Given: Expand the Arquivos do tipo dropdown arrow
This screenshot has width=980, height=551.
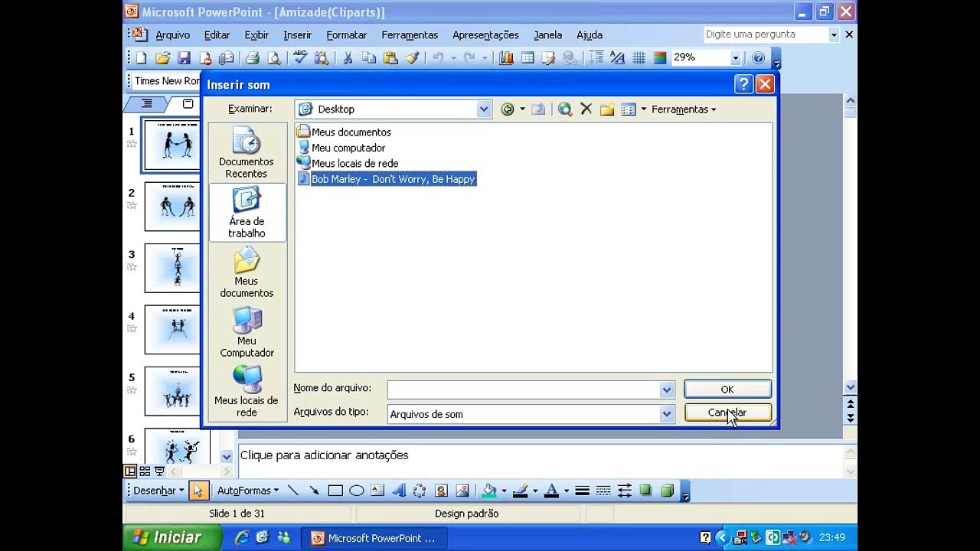Looking at the screenshot, I should coord(667,414).
